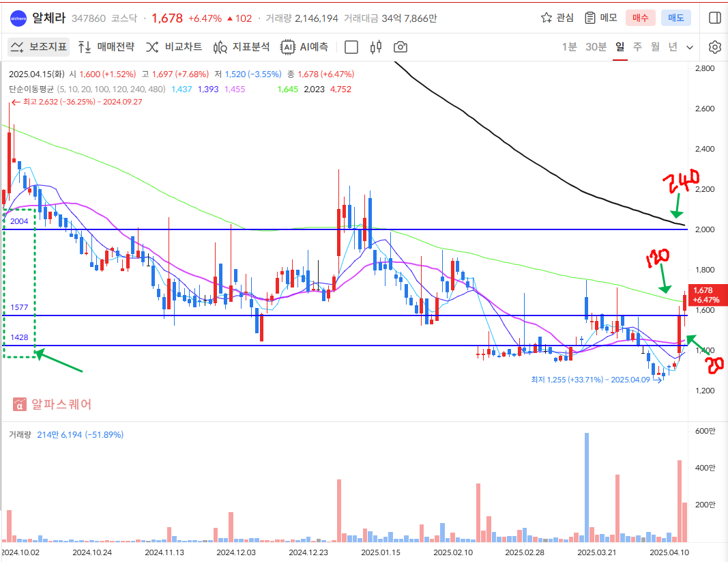Select the 일 daily timeframe
The image size is (728, 562).
tap(620, 47)
